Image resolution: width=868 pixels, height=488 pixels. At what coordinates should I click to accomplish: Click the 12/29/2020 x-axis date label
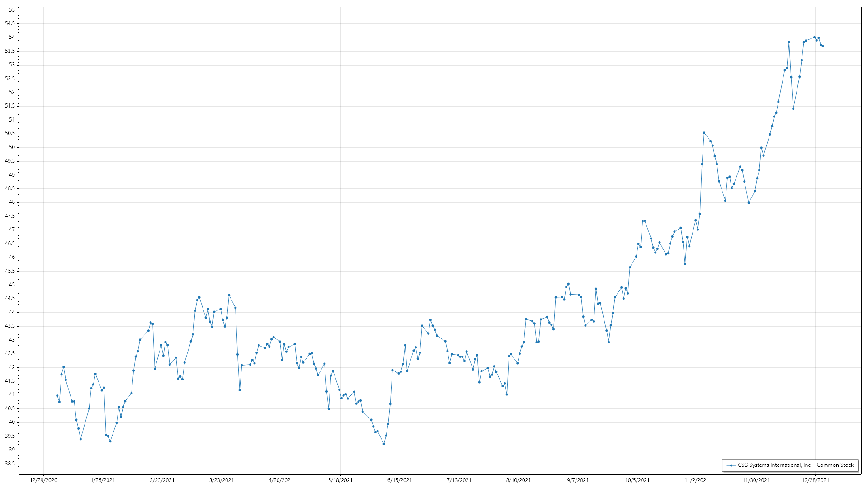tap(43, 480)
